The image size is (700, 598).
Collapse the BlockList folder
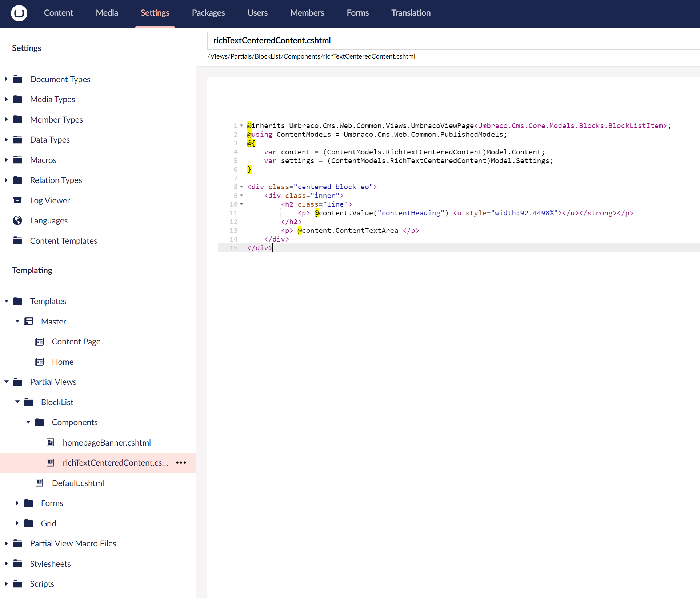(17, 402)
